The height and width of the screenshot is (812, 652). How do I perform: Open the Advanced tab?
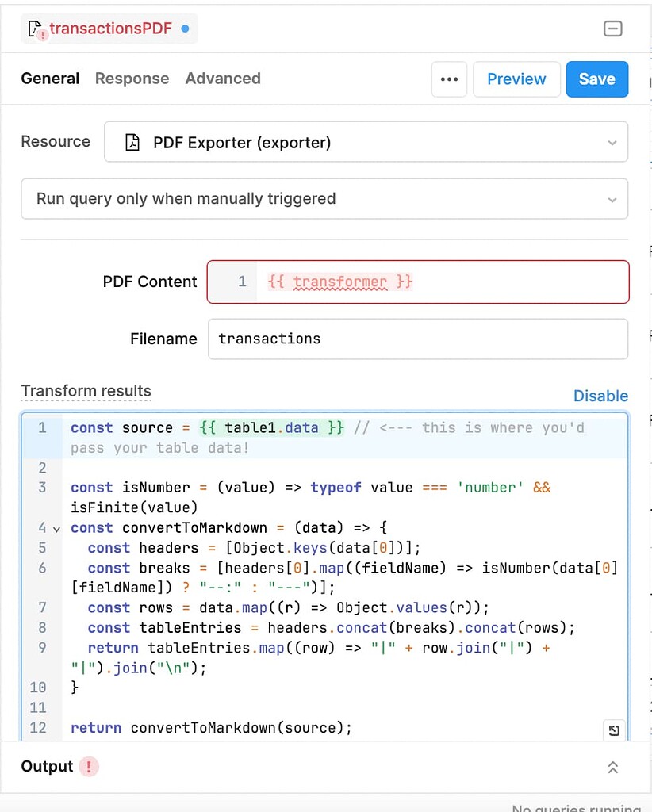pyautogui.click(x=222, y=79)
